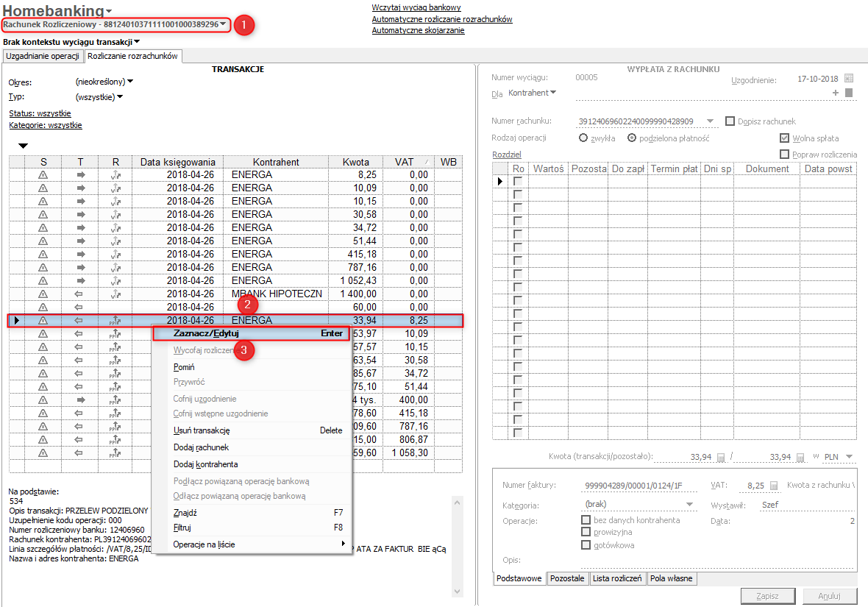Click the settlement R icon in the 30,58 row

point(115,215)
